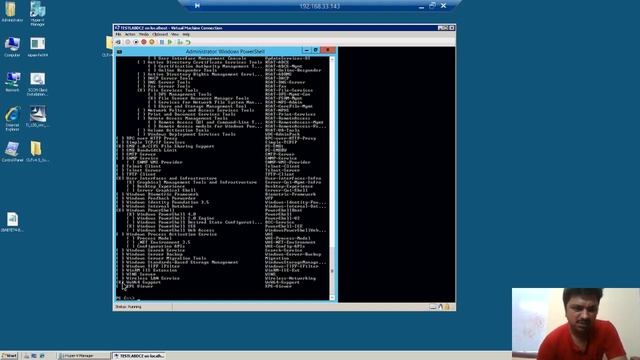The width and height of the screenshot is (640, 360).
Task: Open the Internet Explorer desktop icon
Action: click(x=12, y=119)
